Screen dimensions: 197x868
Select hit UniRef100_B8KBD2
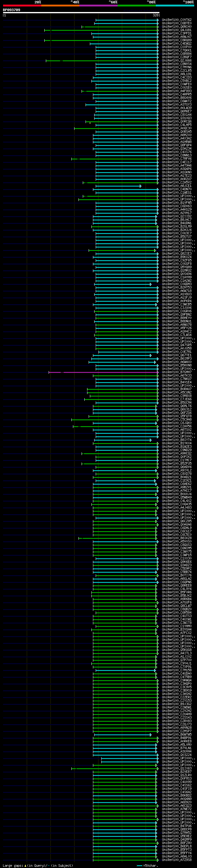tap(177, 795)
